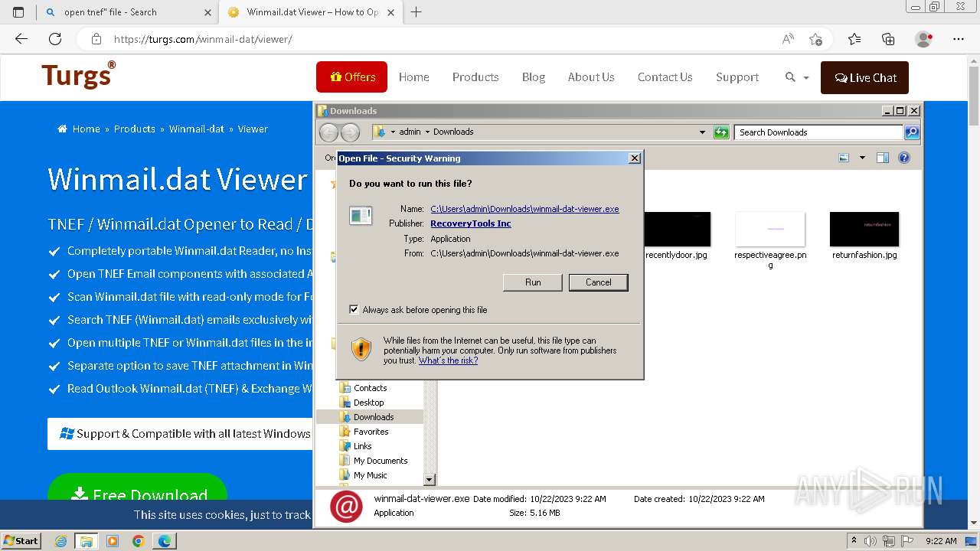Uncheck Always ask before opening this file
Viewport: 980px width, 551px height.
[354, 310]
